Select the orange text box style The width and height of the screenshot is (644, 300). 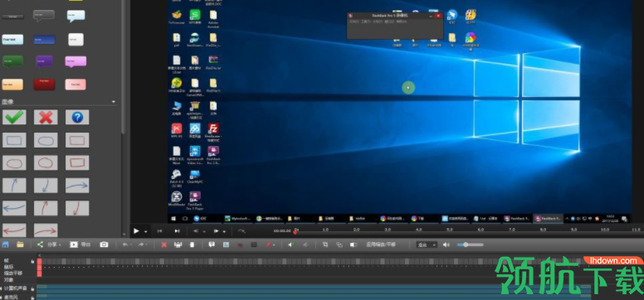point(12,85)
